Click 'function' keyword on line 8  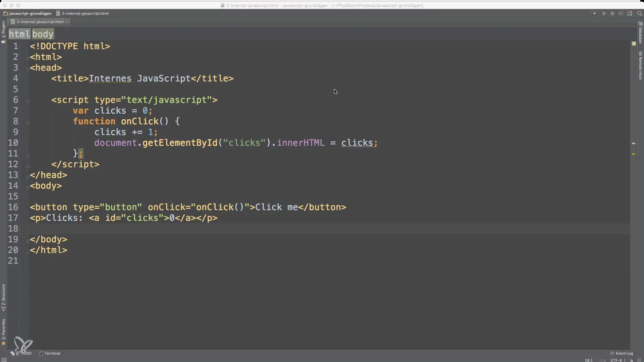tap(94, 121)
